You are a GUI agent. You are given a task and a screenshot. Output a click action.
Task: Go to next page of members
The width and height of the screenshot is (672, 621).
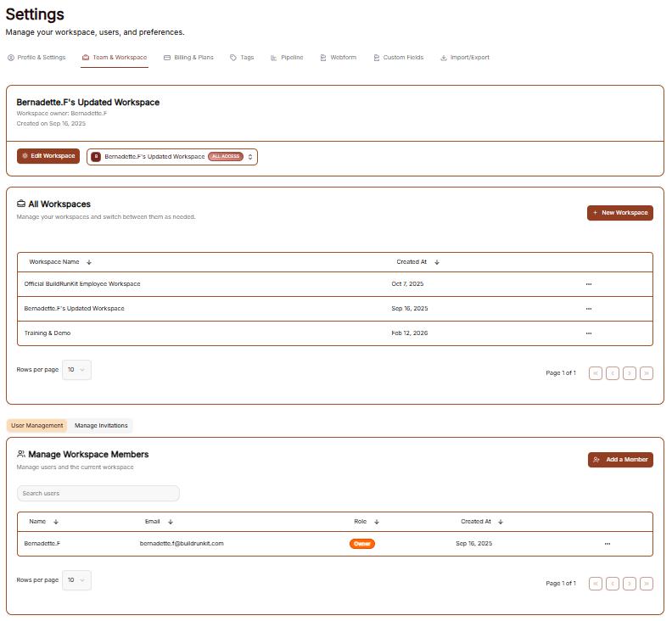coord(629,584)
